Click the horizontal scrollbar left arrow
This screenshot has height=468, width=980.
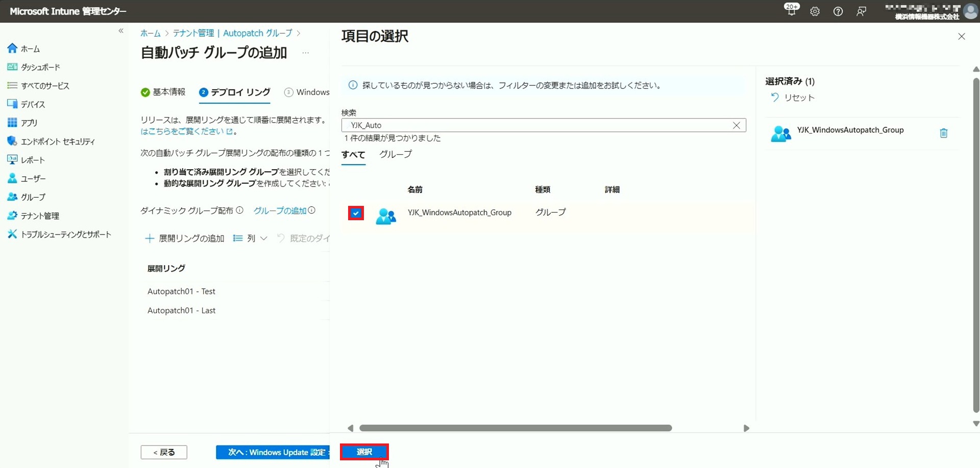coord(350,428)
